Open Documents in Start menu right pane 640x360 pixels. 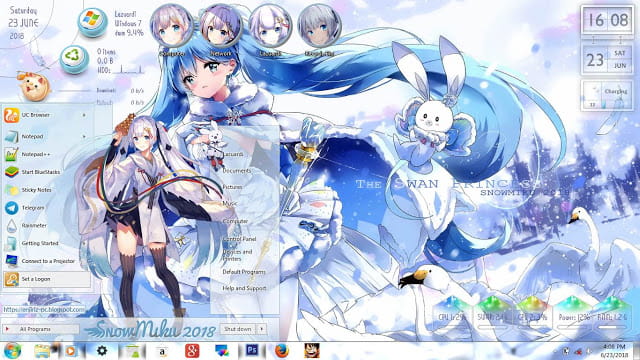click(237, 171)
